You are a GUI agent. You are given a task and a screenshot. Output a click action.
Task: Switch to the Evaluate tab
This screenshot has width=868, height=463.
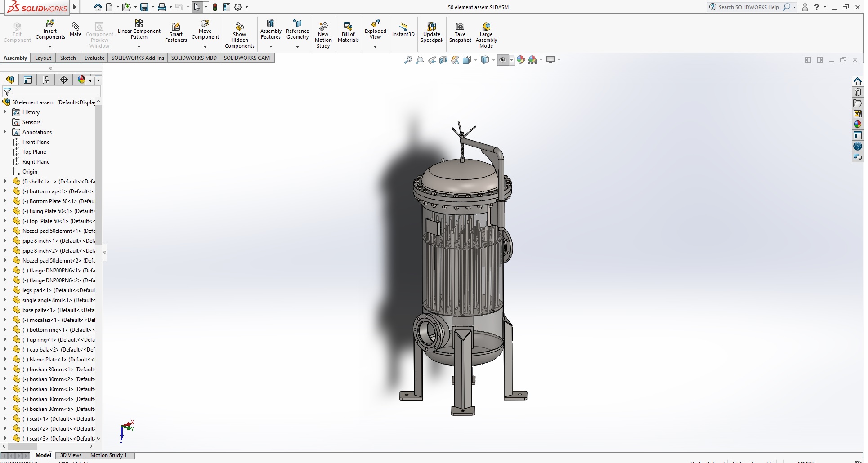click(94, 58)
